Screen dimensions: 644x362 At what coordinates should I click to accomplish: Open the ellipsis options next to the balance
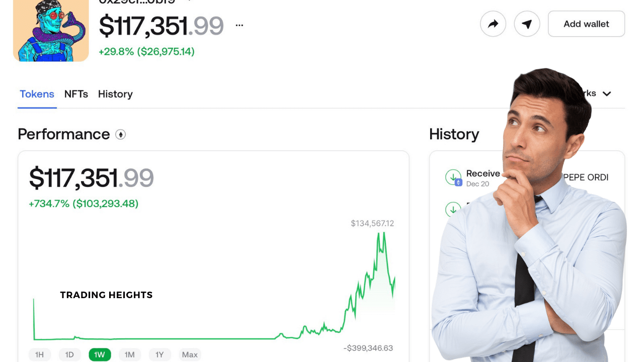(x=239, y=24)
